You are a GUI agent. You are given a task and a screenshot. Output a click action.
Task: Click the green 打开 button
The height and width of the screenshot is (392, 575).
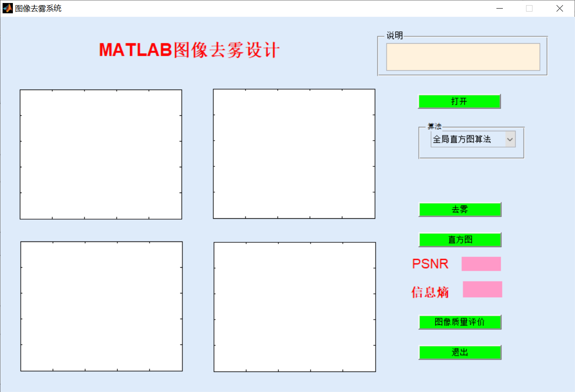pos(459,101)
